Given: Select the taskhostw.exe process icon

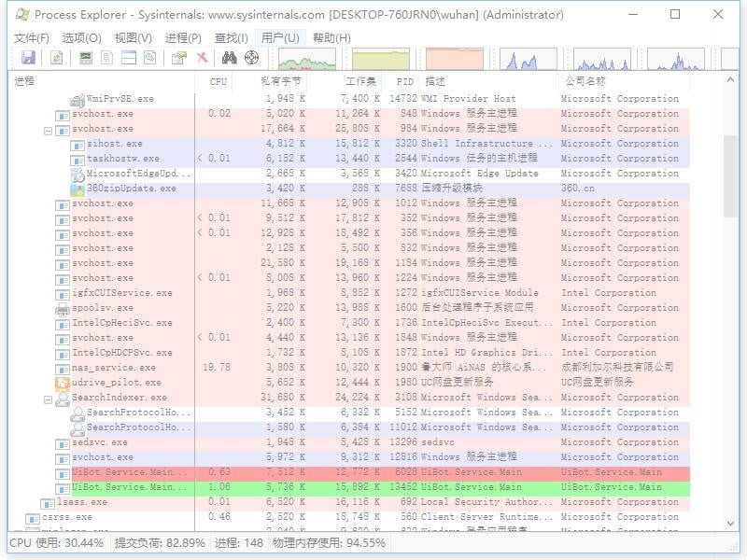Looking at the screenshot, I should click(x=78, y=161).
